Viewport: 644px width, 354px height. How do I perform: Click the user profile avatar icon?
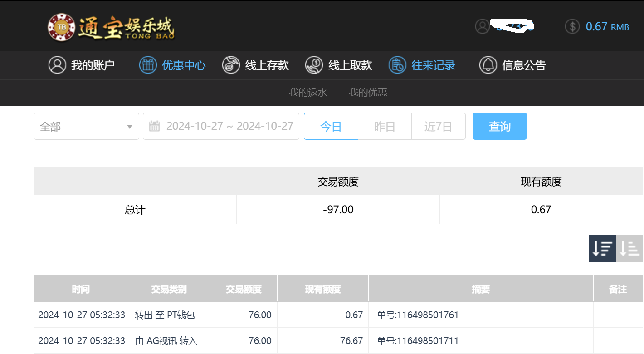point(482,26)
